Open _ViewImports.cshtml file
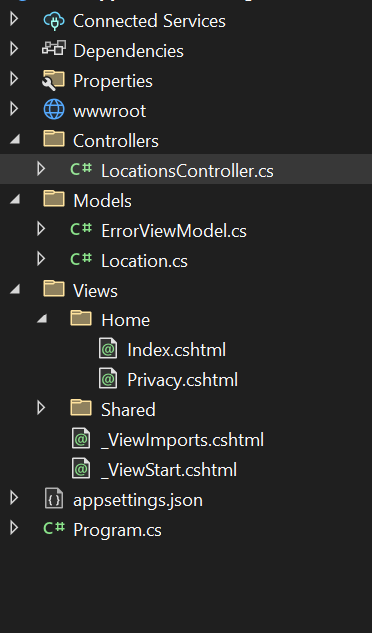The width and height of the screenshot is (372, 633). click(x=182, y=440)
